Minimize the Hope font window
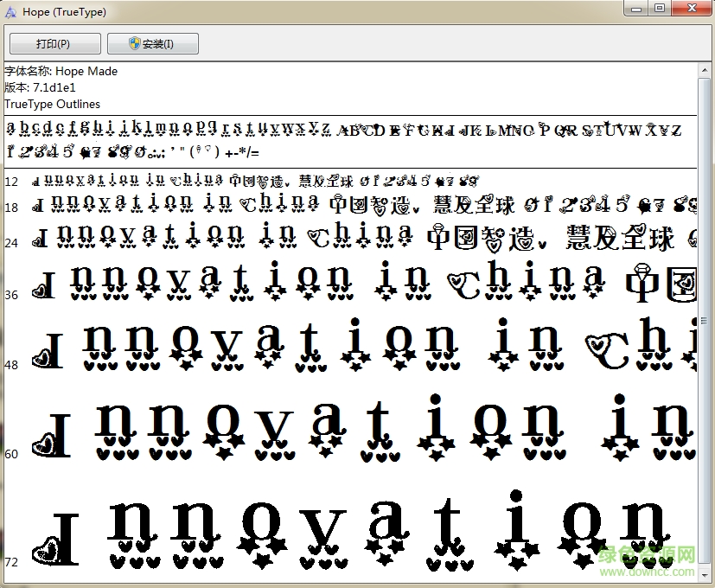This screenshot has width=715, height=588. (637, 8)
